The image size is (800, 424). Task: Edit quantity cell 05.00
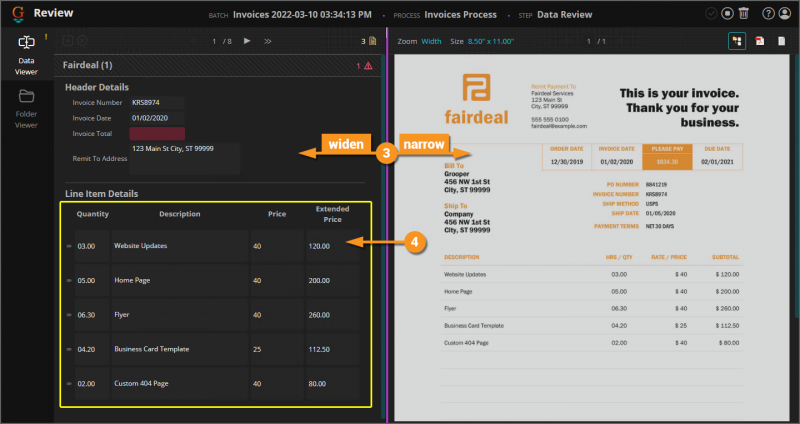tap(92, 280)
